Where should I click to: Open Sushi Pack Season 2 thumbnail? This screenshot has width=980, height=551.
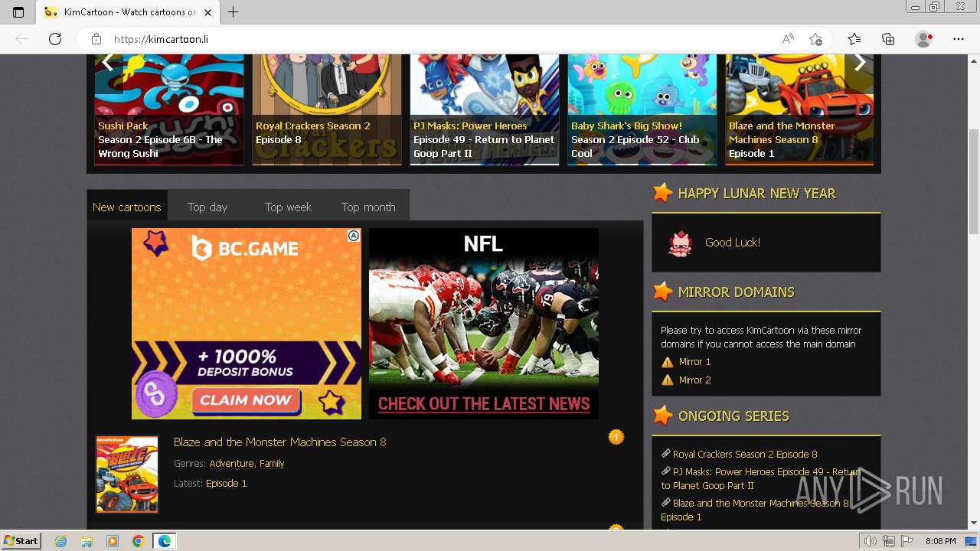169,109
